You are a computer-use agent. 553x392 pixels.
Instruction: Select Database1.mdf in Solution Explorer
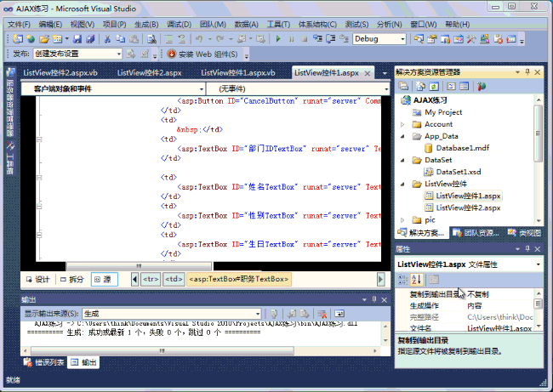(462, 148)
